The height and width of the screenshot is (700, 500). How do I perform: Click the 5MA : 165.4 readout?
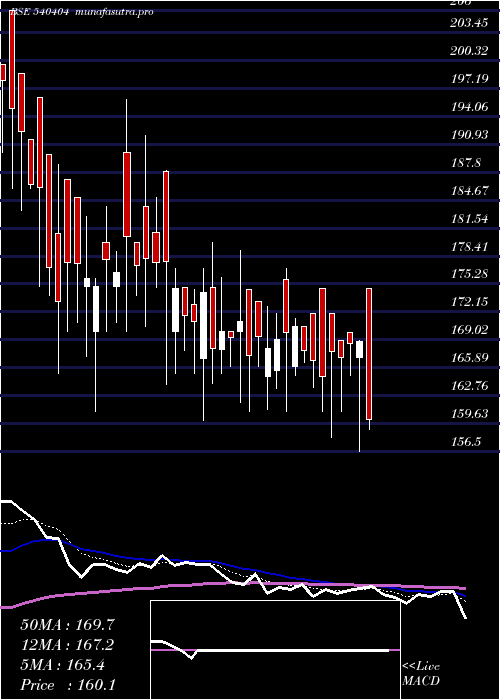62,665
